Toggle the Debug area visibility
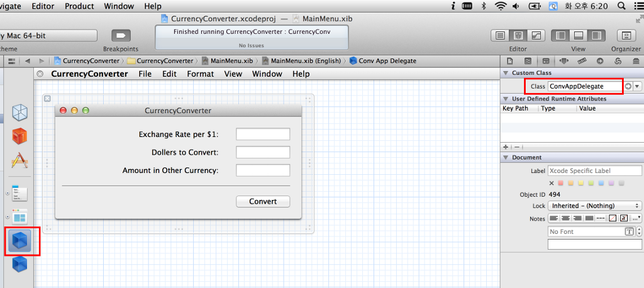Screen dimensions: 644x288 click(x=579, y=36)
